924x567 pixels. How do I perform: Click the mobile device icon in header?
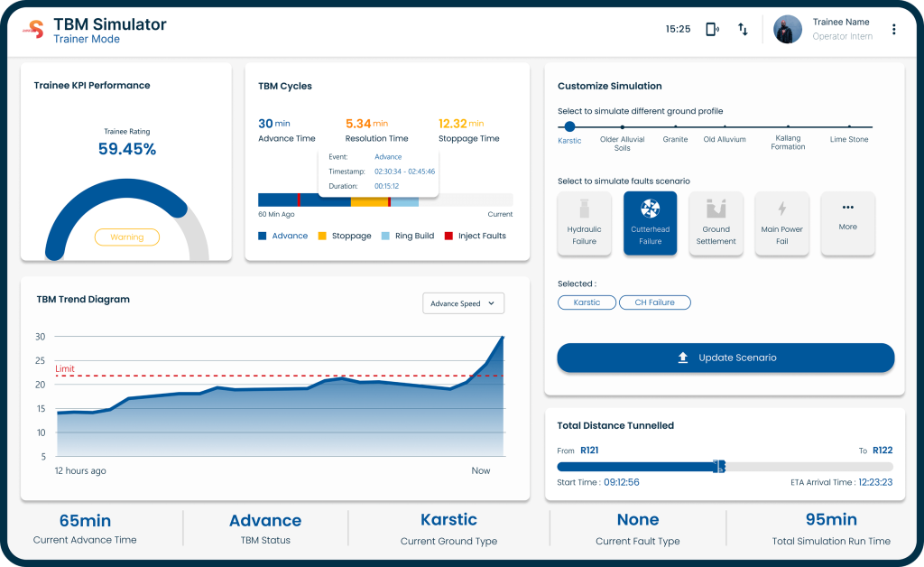[712, 29]
